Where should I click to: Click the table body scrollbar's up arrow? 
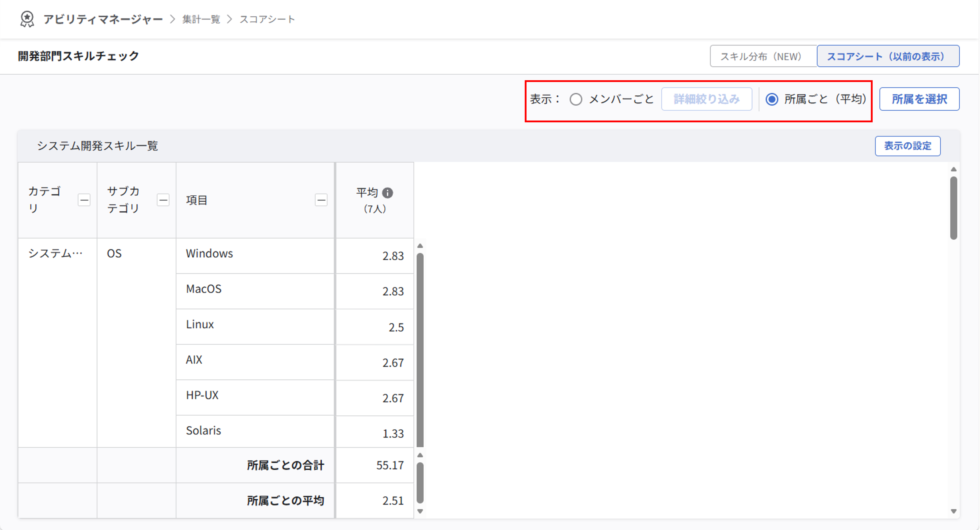420,246
